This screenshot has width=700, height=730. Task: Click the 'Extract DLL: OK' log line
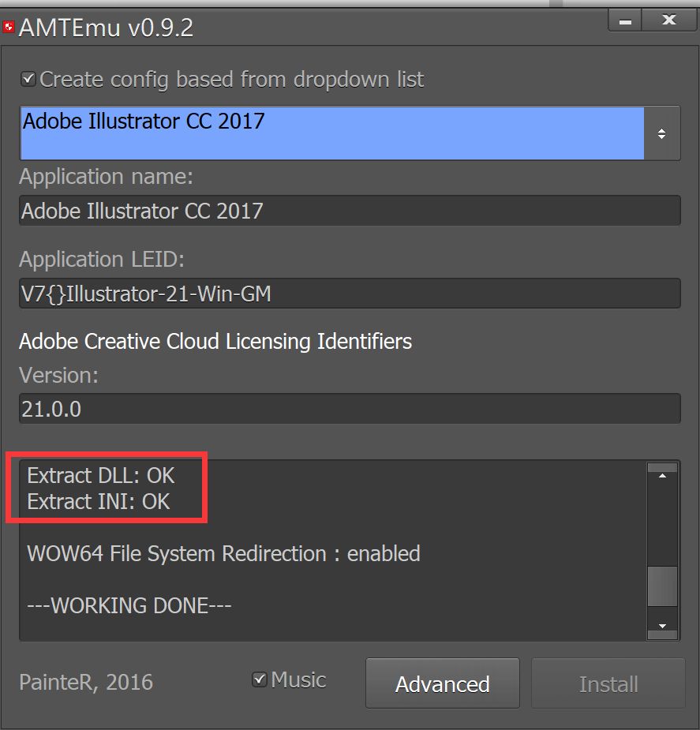pyautogui.click(x=101, y=475)
